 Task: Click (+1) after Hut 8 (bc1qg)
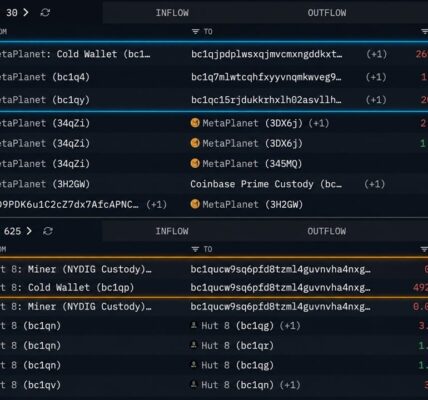pos(290,326)
